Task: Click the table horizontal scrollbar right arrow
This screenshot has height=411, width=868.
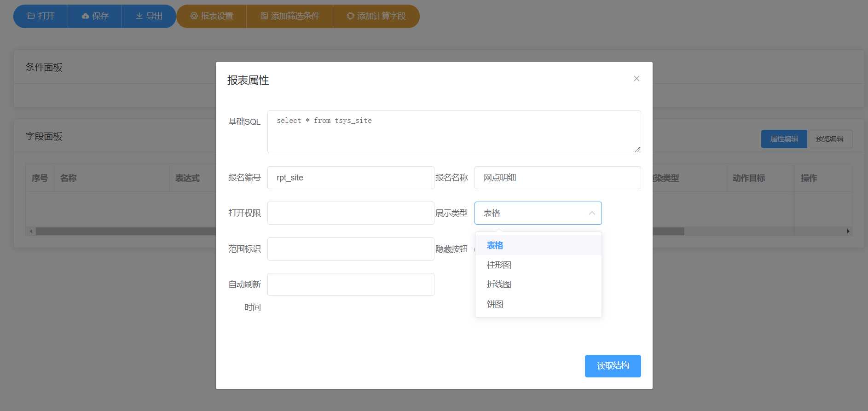Action: pos(848,232)
